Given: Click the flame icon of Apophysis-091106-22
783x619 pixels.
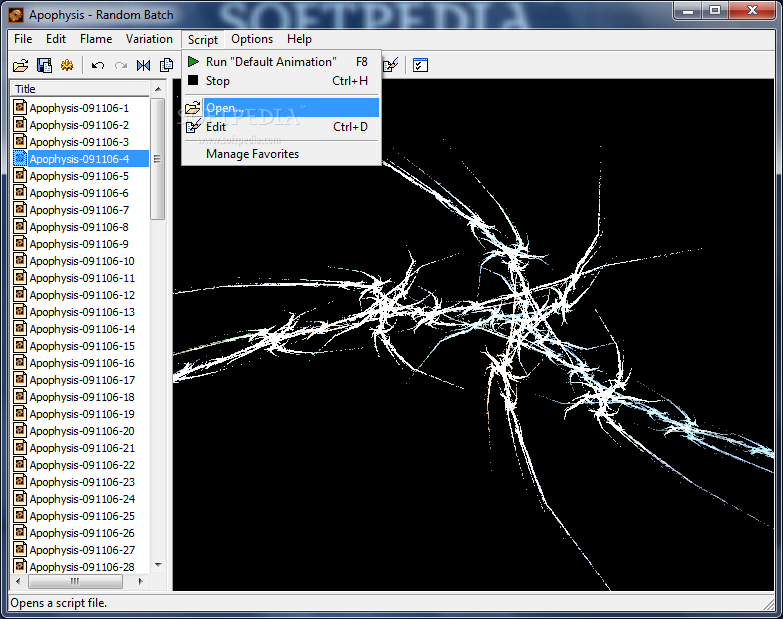Looking at the screenshot, I should point(20,464).
